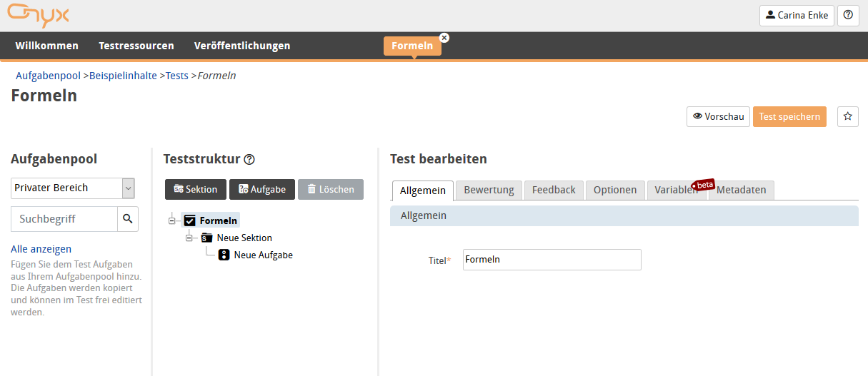
Task: Add a new Aufgabe button
Action: click(262, 189)
